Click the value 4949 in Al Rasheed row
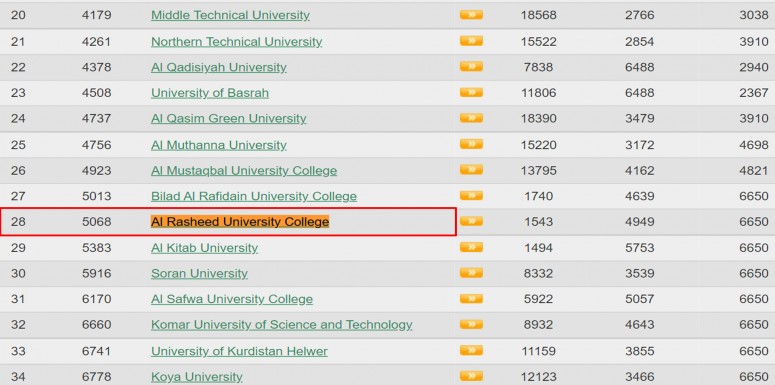The height and width of the screenshot is (385, 775). 640,222
